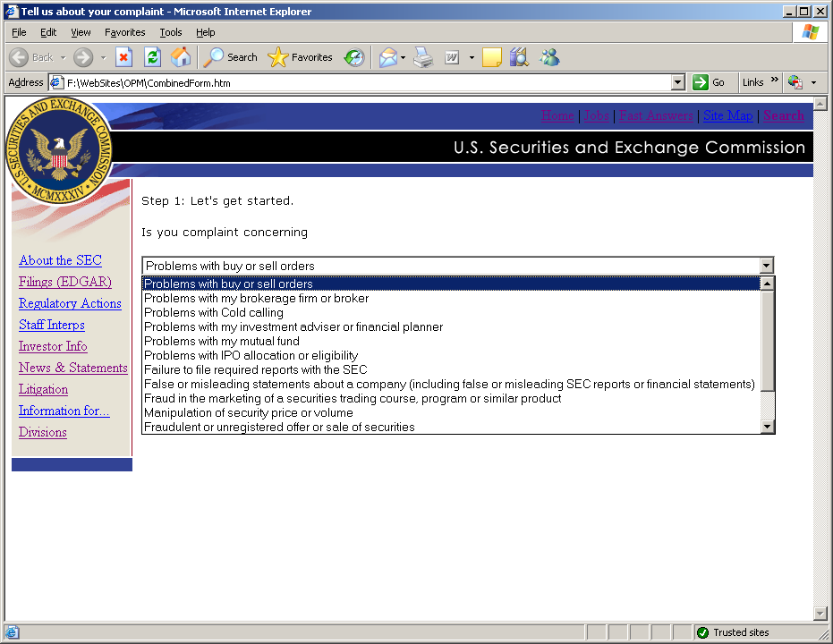This screenshot has height=644, width=833.
Task: Open the Site Map link
Action: click(x=727, y=115)
